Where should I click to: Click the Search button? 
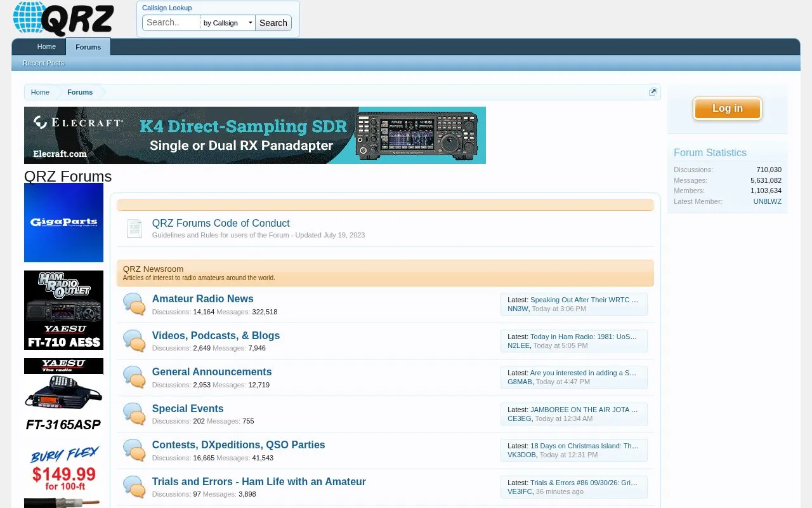[x=273, y=23]
